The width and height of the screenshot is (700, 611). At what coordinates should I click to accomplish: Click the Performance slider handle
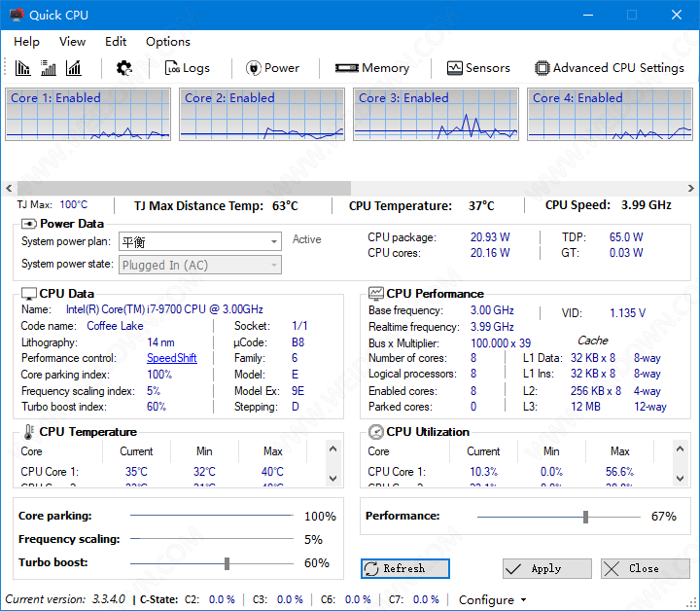(x=585, y=518)
